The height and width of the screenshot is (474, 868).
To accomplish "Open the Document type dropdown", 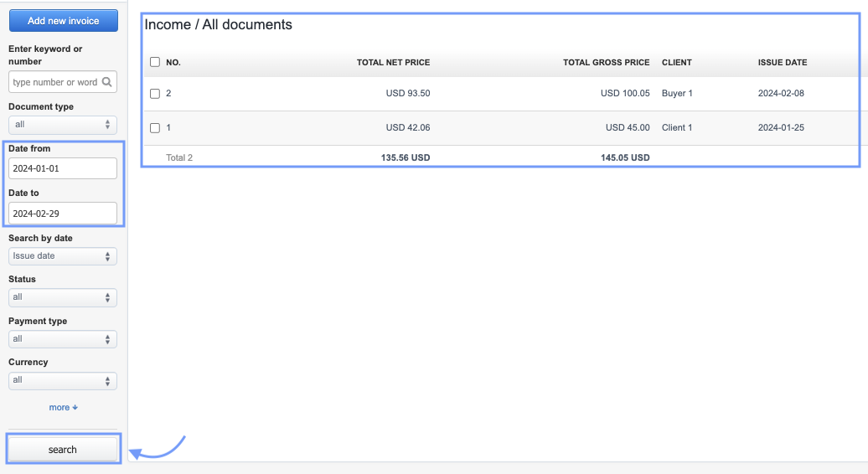I will [x=63, y=125].
